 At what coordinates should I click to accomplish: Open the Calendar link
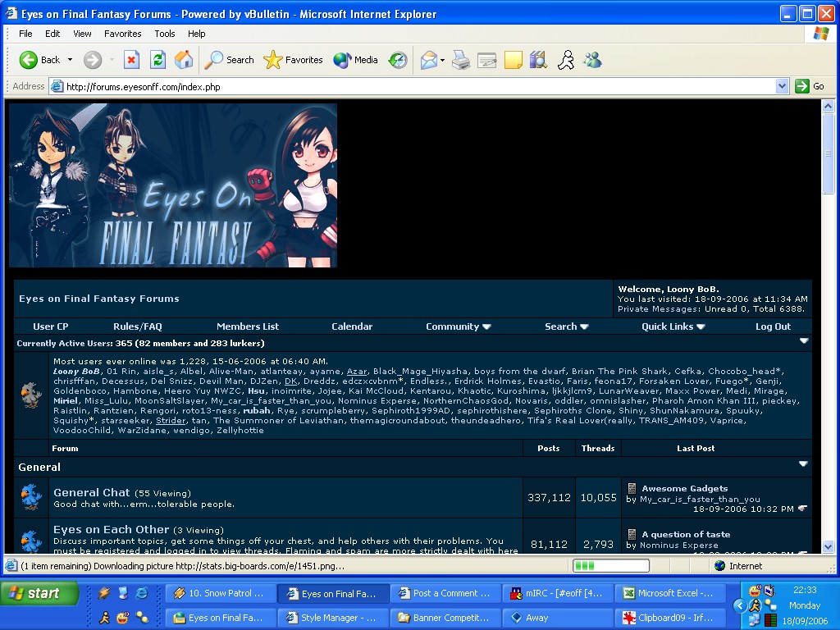click(x=351, y=326)
